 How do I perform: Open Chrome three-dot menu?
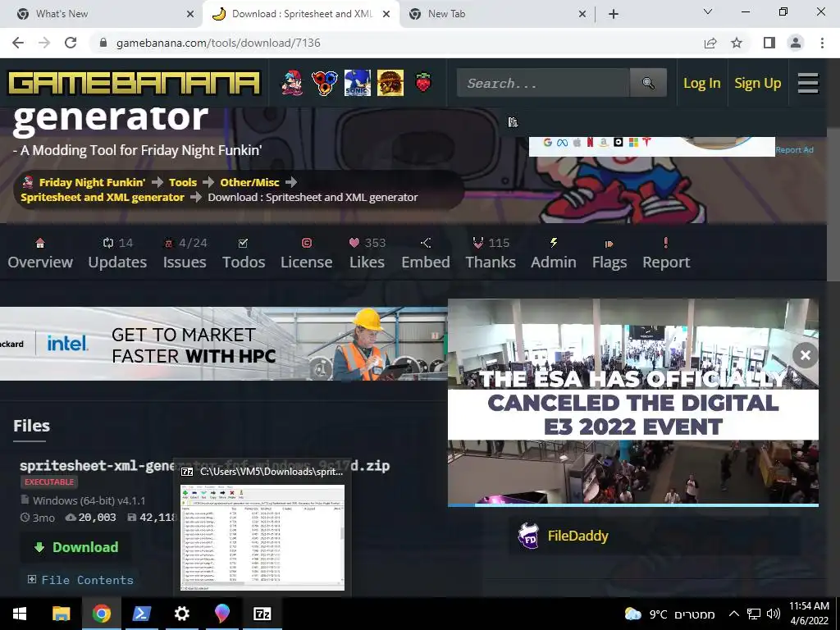(x=822, y=43)
